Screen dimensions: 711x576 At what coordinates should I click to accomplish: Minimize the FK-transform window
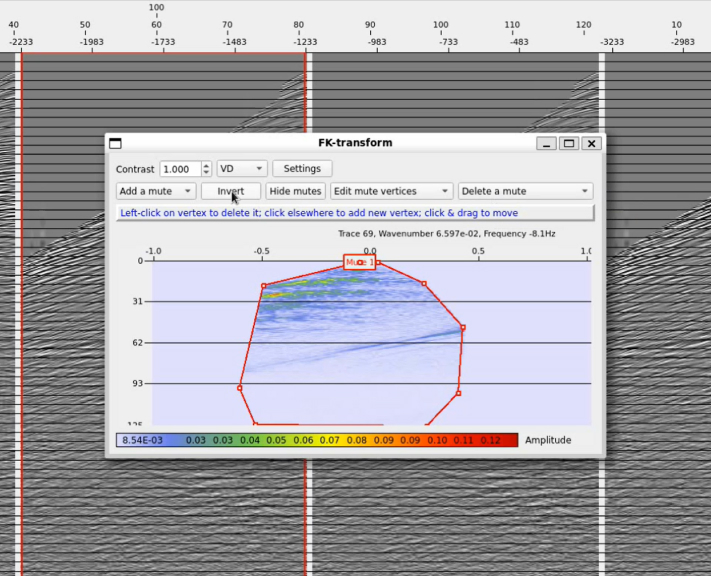pos(546,143)
